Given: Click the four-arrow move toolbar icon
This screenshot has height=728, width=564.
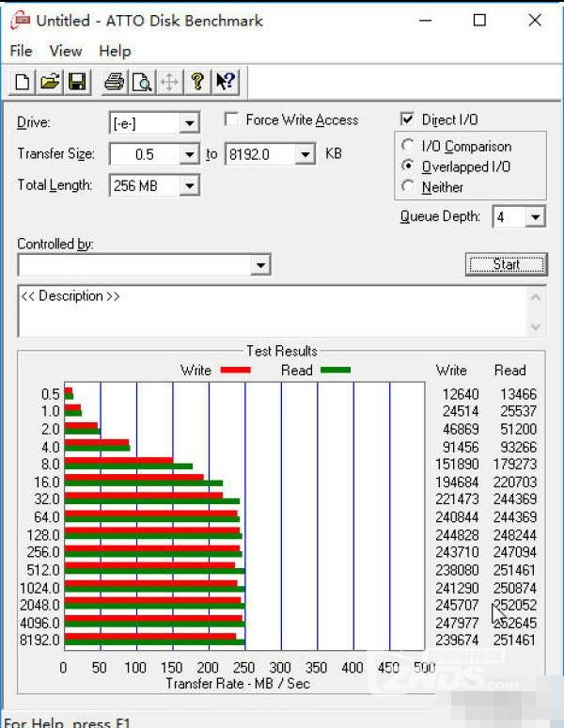Looking at the screenshot, I should [169, 82].
